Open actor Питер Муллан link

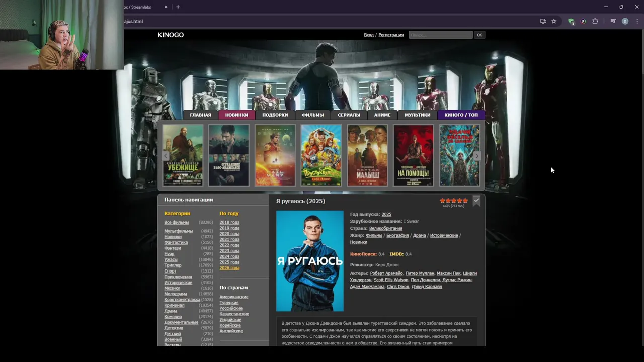tap(420, 273)
